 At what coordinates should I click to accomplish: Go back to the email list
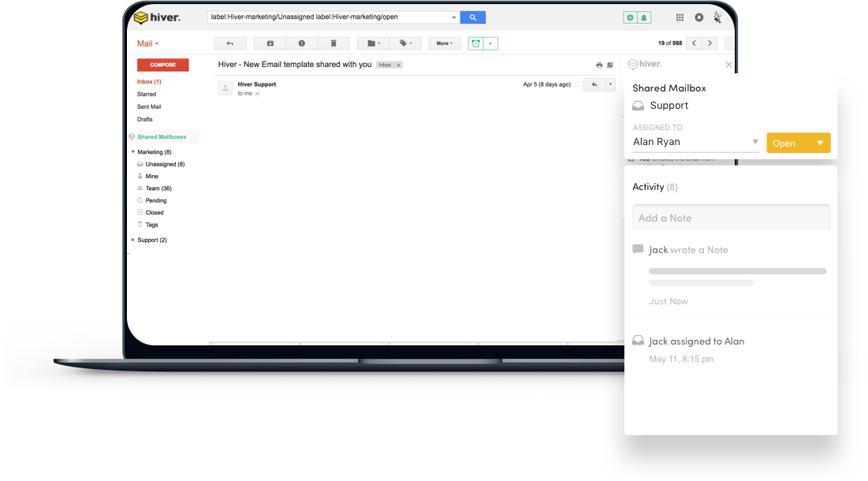pos(230,43)
